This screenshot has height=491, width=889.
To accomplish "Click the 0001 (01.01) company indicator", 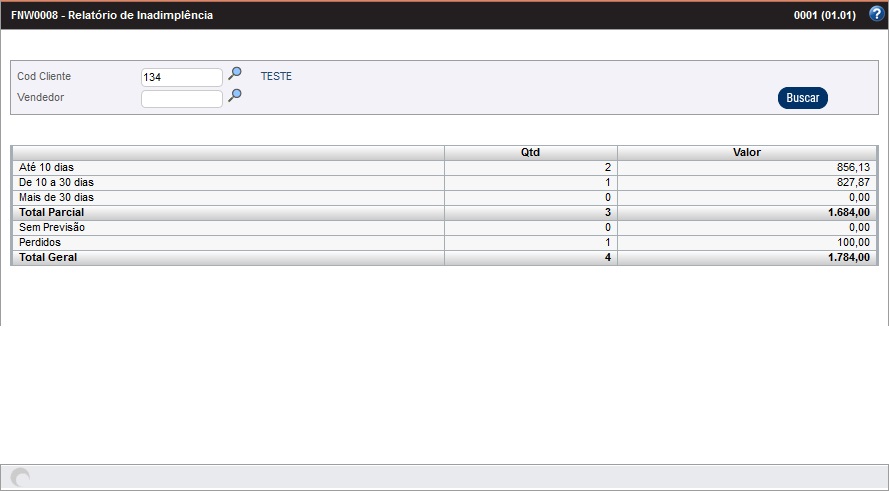I will pos(824,16).
